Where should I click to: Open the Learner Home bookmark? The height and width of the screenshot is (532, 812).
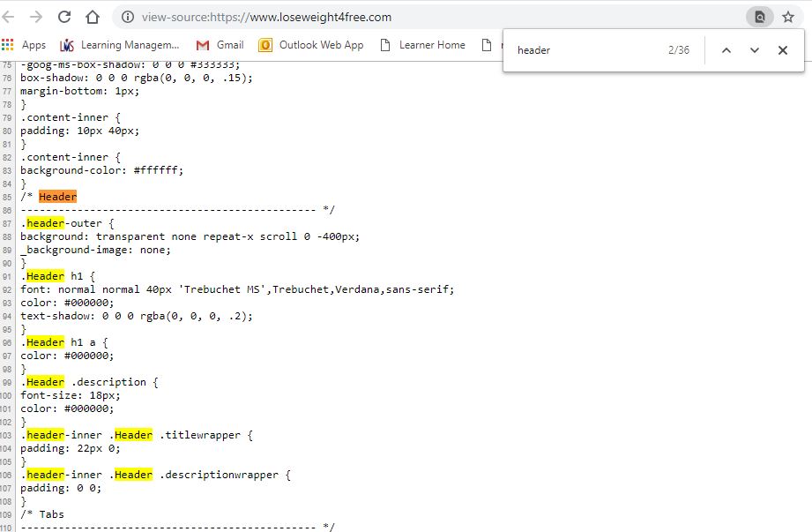422,45
